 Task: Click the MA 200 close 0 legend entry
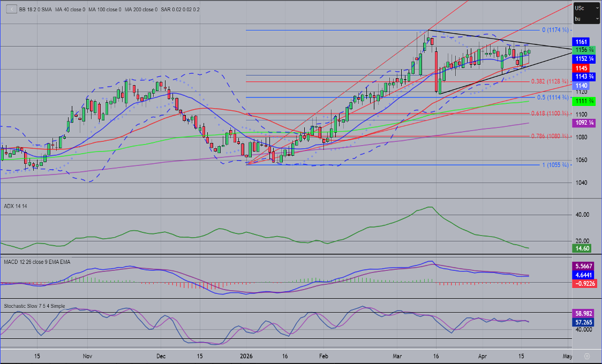pos(141,10)
